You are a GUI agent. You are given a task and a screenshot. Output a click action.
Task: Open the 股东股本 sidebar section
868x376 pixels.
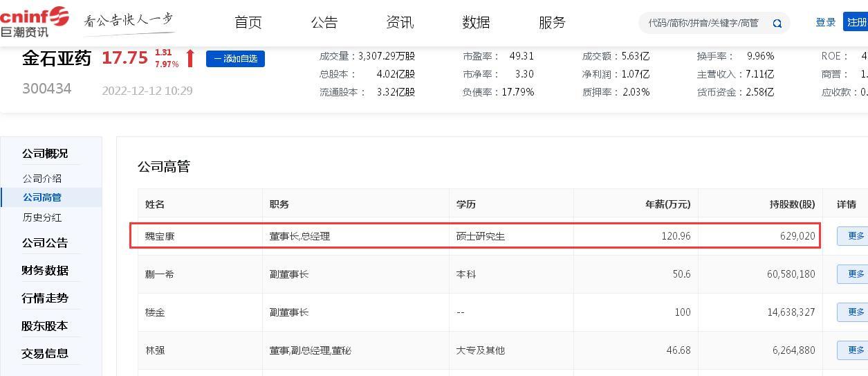45,326
